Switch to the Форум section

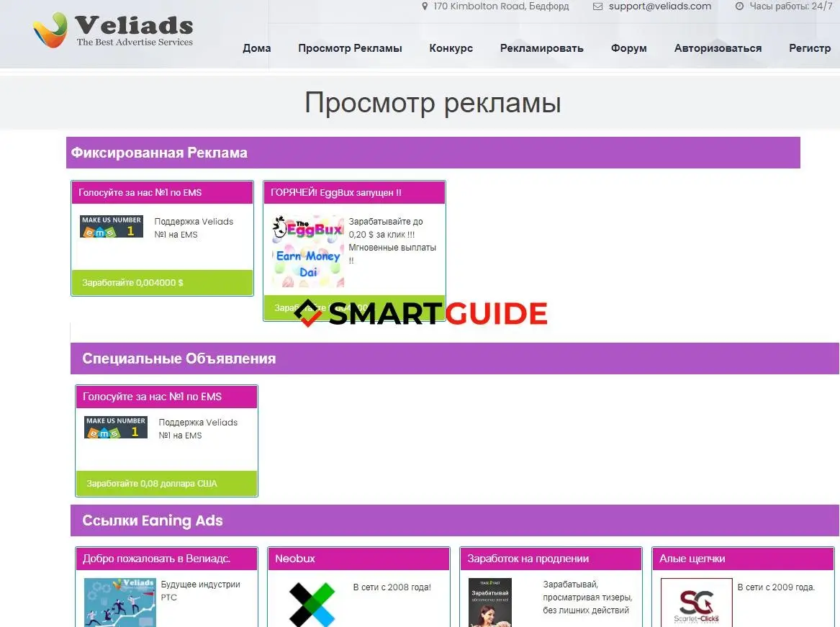[x=628, y=48]
